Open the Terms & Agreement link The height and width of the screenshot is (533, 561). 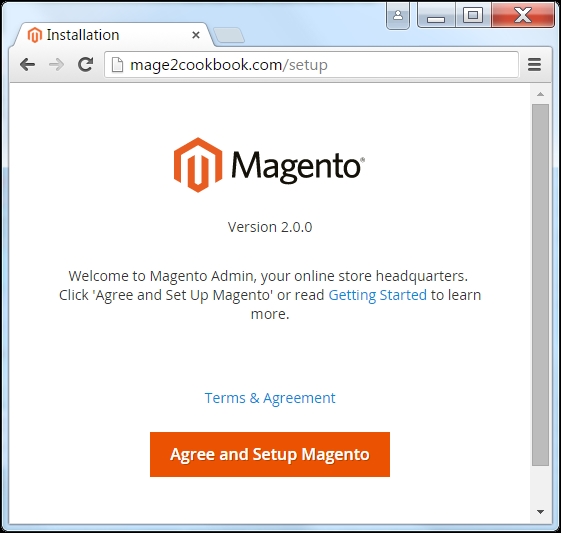pyautogui.click(x=270, y=398)
